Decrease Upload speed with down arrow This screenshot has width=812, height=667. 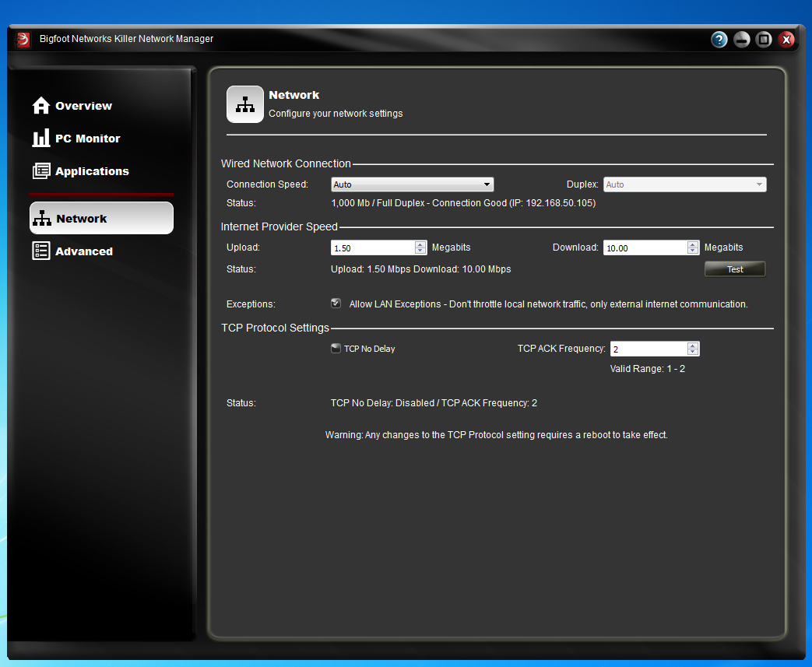tap(420, 251)
